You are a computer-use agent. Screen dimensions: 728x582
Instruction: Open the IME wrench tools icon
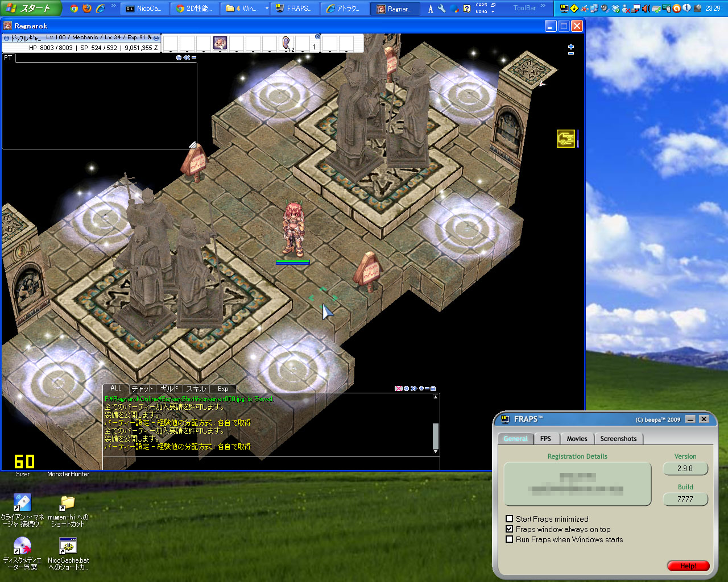442,9
